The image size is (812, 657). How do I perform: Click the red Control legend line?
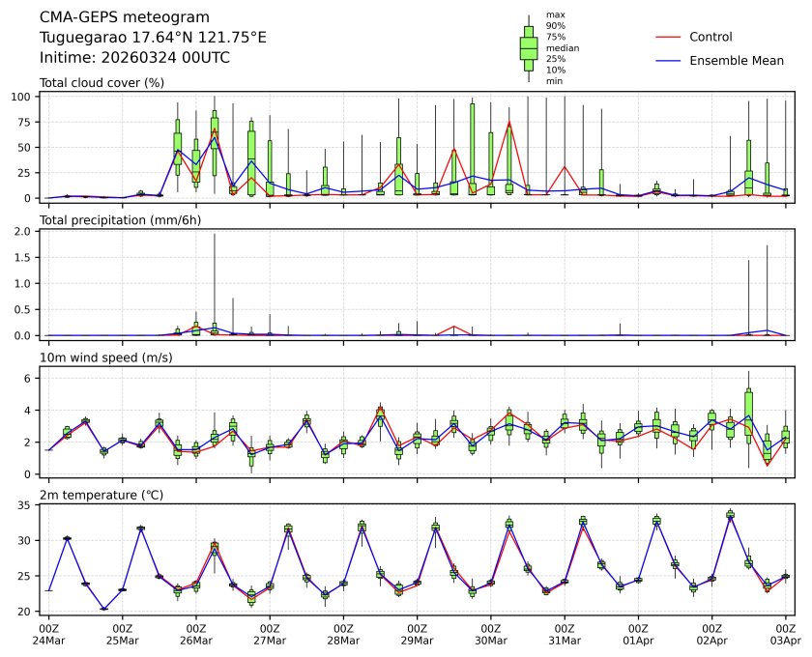click(x=669, y=38)
